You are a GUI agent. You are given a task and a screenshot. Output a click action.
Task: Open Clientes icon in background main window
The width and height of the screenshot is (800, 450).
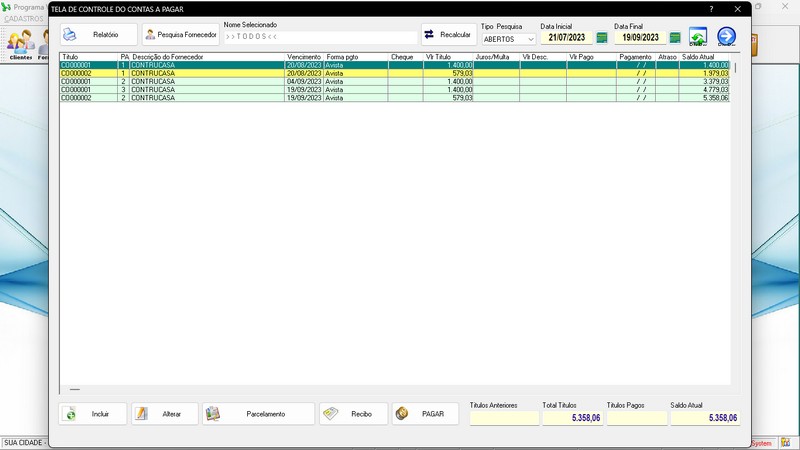click(20, 45)
